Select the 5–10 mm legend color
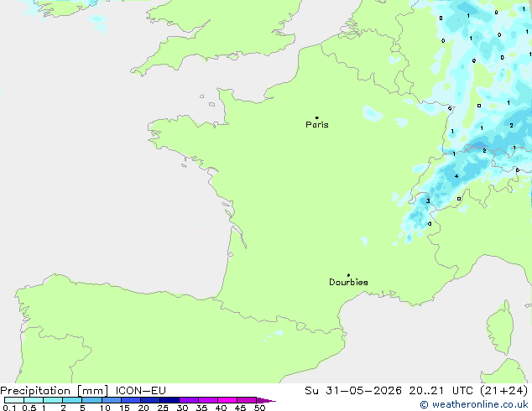532x411 pixels. pos(91,400)
